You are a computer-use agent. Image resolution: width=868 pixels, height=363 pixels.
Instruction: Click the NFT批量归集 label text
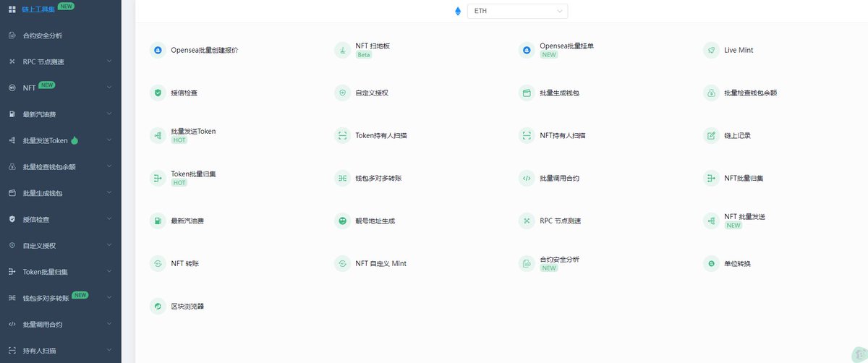tap(744, 179)
